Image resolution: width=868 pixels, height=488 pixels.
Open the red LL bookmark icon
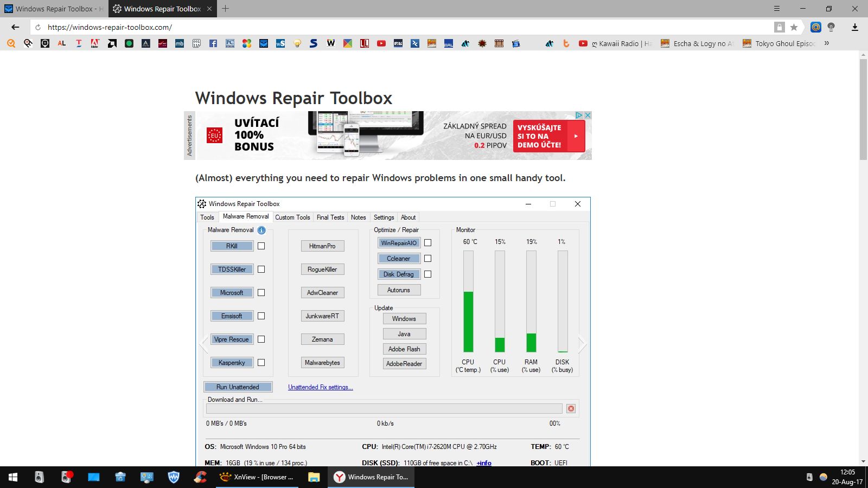(x=365, y=43)
